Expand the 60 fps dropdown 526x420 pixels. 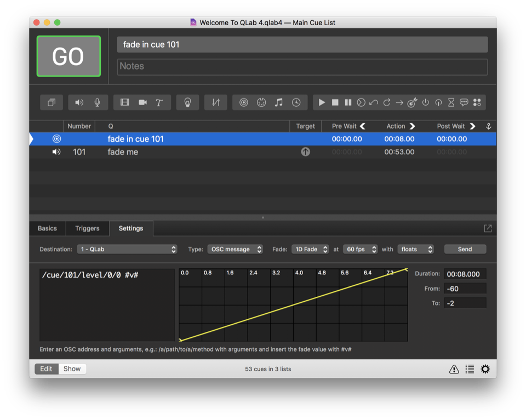point(360,249)
